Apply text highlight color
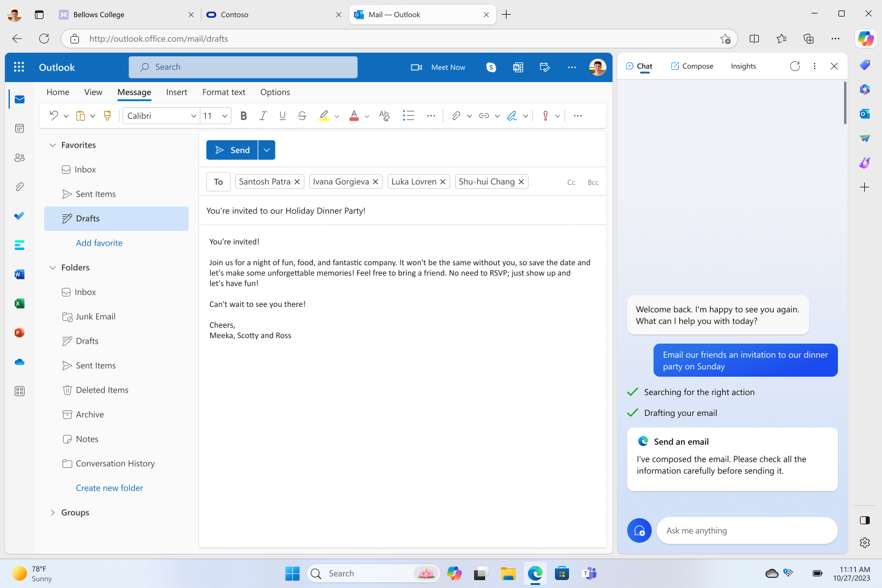Viewport: 882px width, 588px height. [x=324, y=115]
